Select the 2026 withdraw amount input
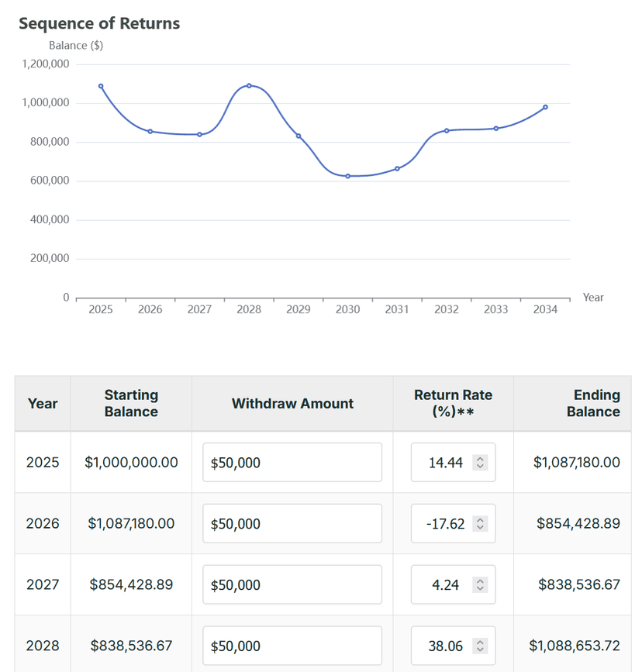 (292, 524)
